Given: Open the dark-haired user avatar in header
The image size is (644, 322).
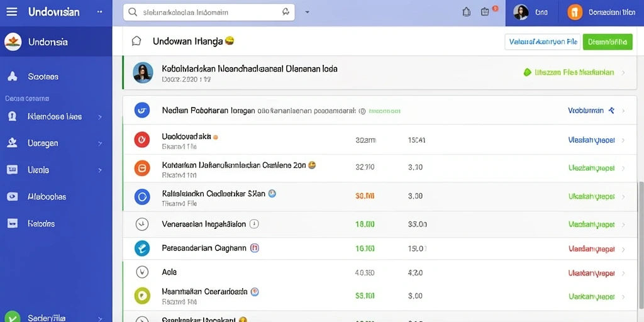Looking at the screenshot, I should coord(521,13).
